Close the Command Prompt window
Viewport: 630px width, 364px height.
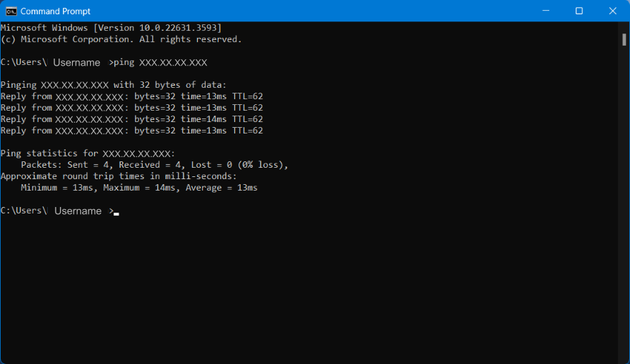click(613, 11)
